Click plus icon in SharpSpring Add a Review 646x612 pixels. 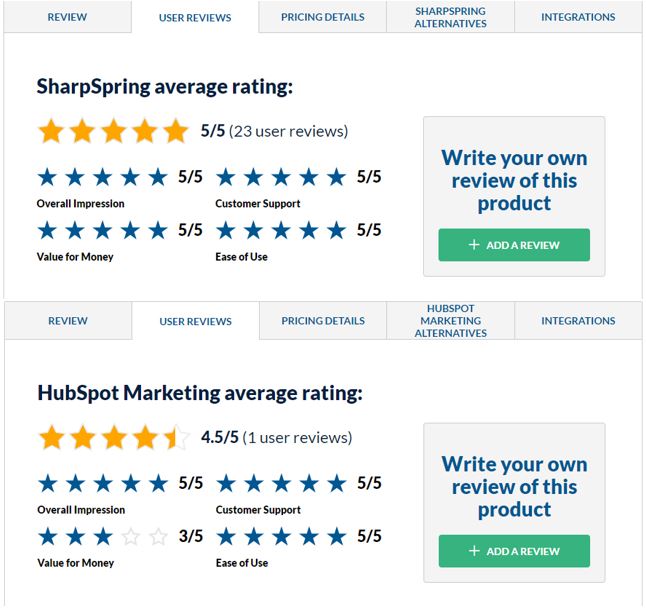(x=474, y=245)
